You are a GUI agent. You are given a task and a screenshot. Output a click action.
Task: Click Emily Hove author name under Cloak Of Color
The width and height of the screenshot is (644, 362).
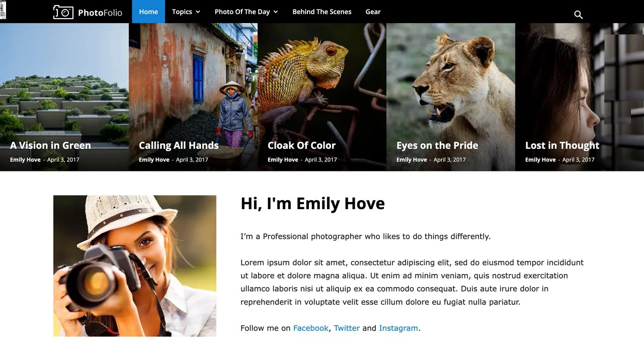[x=283, y=159]
